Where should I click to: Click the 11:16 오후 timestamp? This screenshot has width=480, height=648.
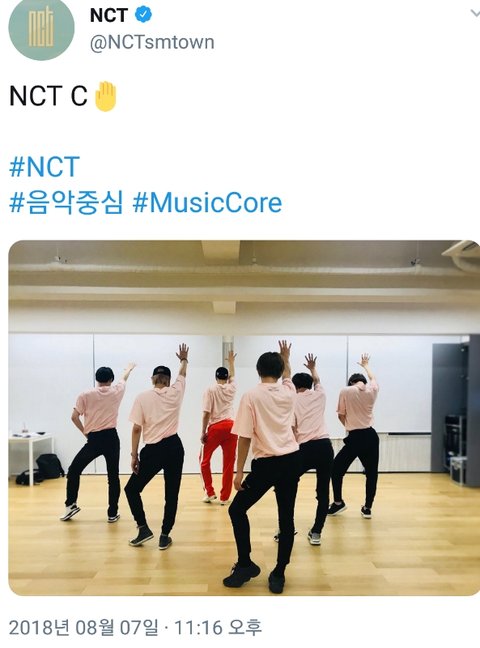click(x=218, y=628)
